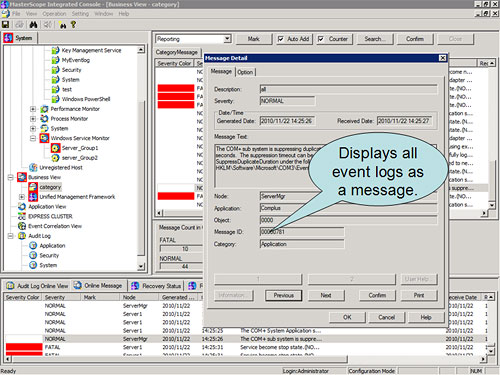
Task: Open the Reporting dropdown list
Action: point(227,39)
